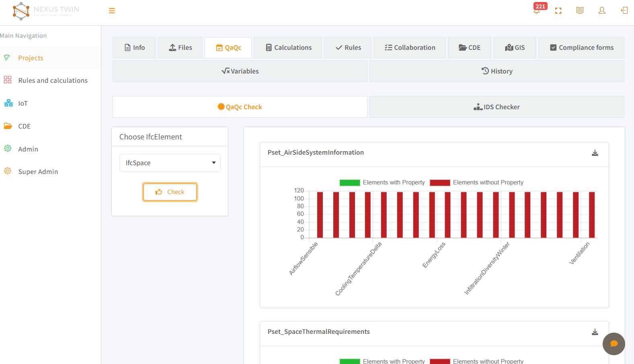Open the Rules tab
This screenshot has height=364, width=634.
click(348, 48)
